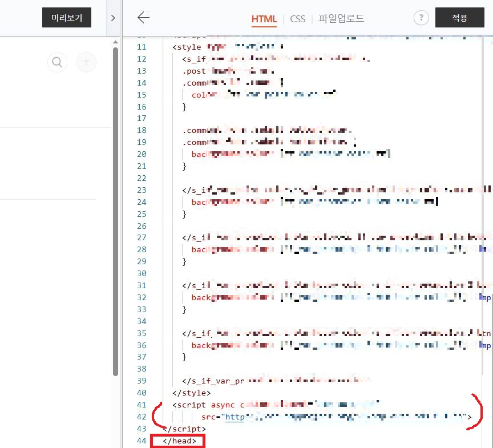Collapse the preview panel with the chevron arrow
Image resolution: width=493 pixels, height=448 pixels.
(x=113, y=18)
